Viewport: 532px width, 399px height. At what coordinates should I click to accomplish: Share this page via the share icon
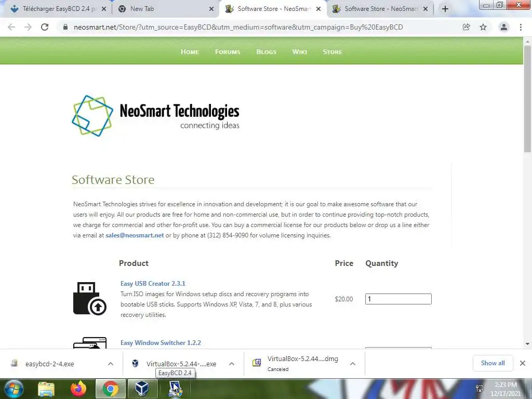pyautogui.click(x=467, y=27)
